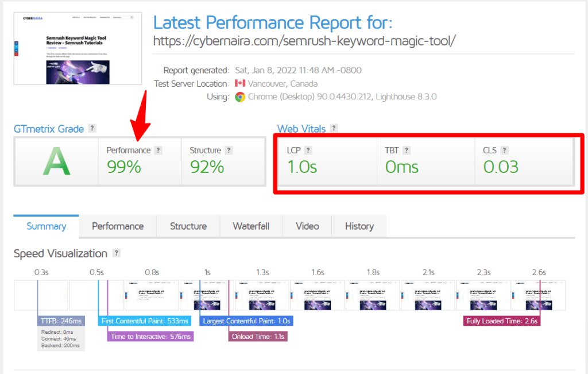Viewport: 588px width, 374px height.
Task: Click the help icon beside LCP
Action: (x=308, y=151)
